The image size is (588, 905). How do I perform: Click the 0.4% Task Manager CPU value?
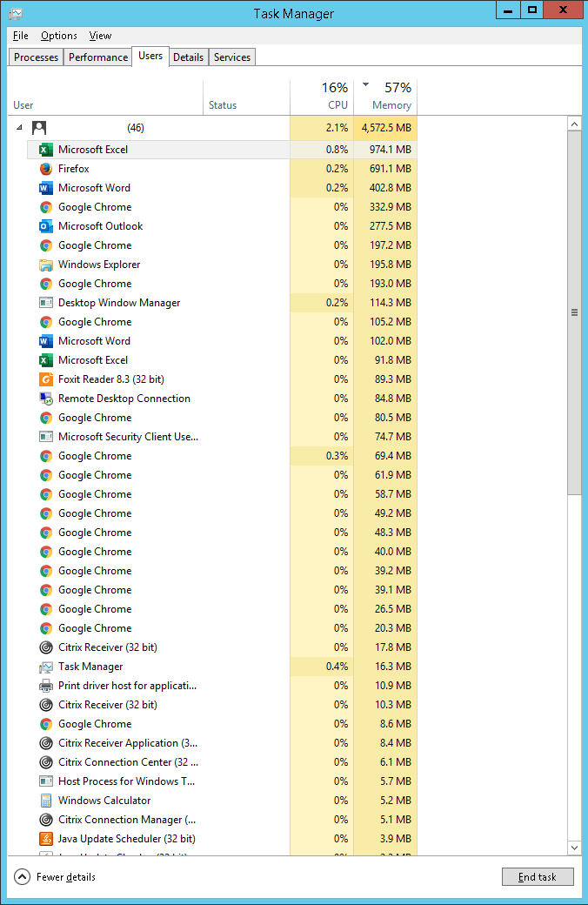pyautogui.click(x=337, y=667)
